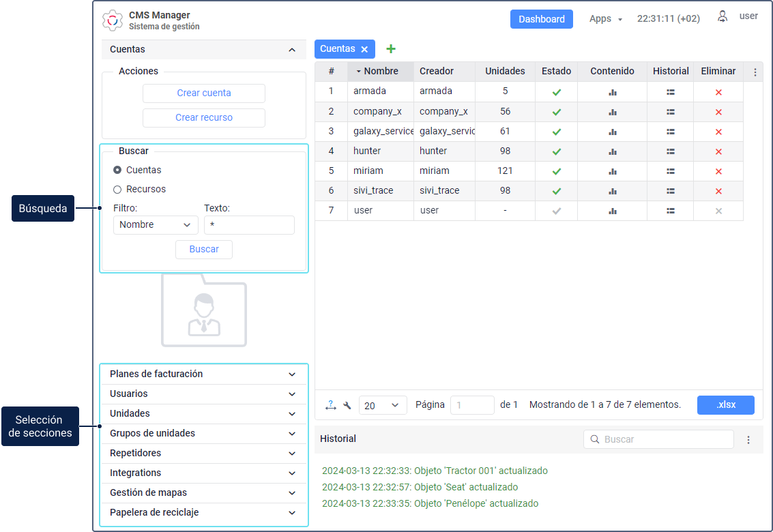Click the Dashboard button
This screenshot has height=532, width=773.
tap(541, 19)
